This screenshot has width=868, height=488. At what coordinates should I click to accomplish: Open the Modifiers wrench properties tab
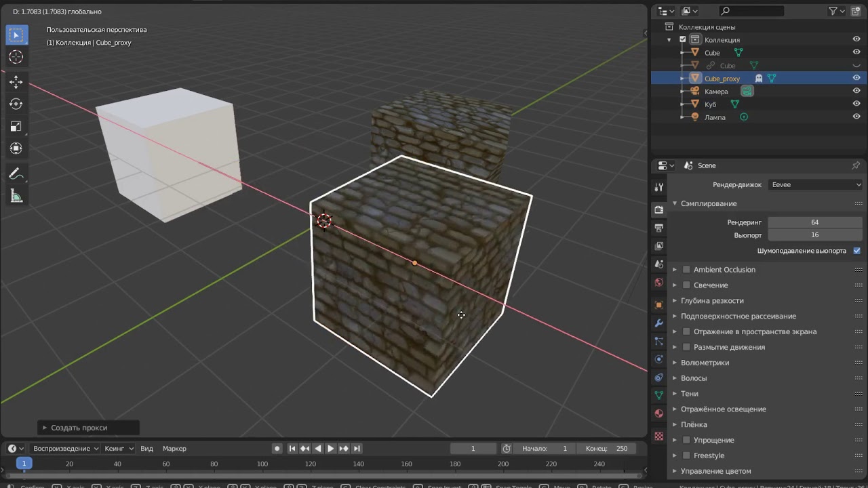pyautogui.click(x=658, y=323)
